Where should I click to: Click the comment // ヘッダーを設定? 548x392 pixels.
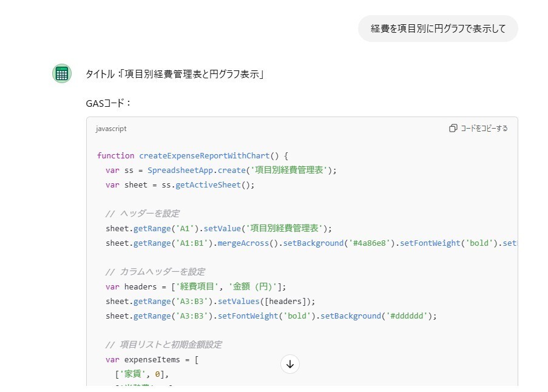143,214
